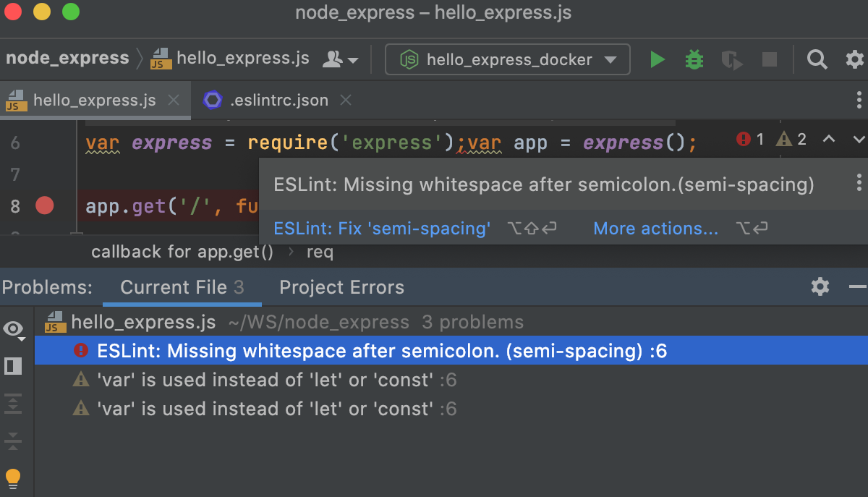The height and width of the screenshot is (497, 868).
Task: Open Search Everywhere magnifier
Action: coord(817,59)
